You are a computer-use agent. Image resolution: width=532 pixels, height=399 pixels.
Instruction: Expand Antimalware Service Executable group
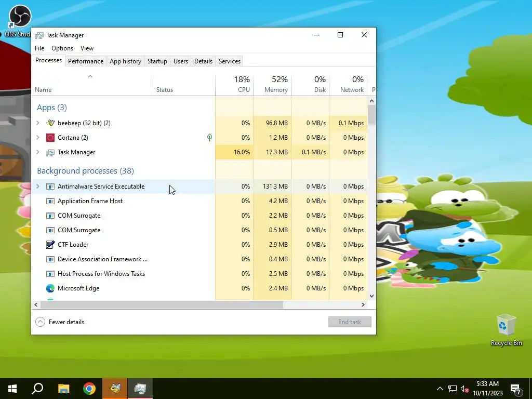[x=37, y=187]
